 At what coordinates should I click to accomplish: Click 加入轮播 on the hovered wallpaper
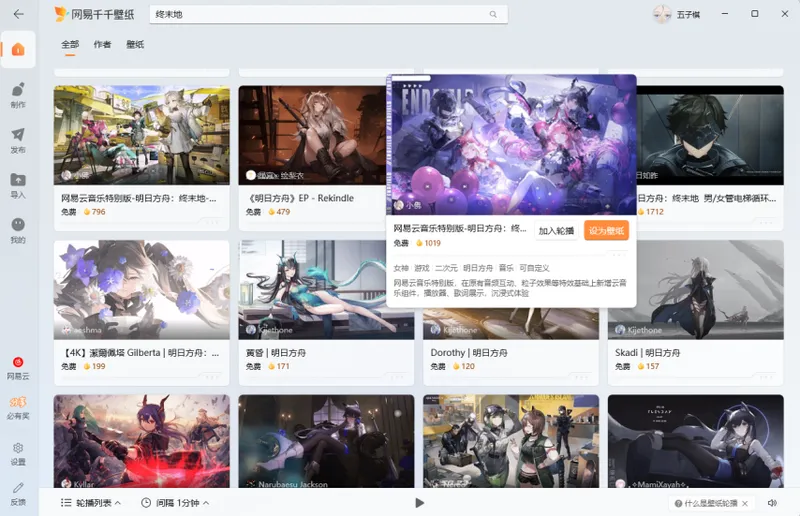coord(556,231)
